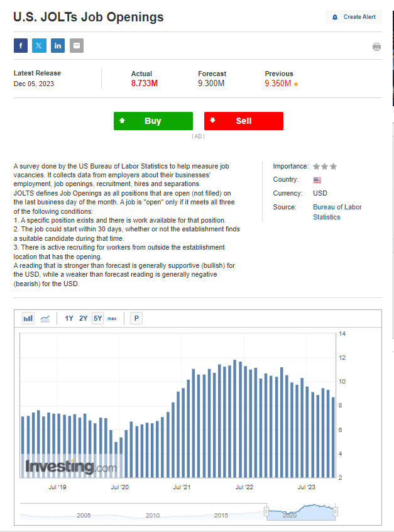Click right handle of chart range slider
This screenshot has width=394, height=532.
coord(336,511)
